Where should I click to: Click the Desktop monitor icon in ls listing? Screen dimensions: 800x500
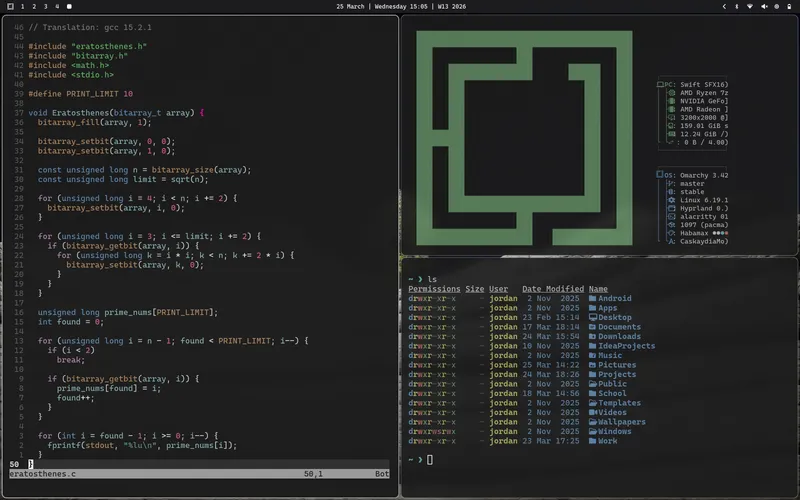point(592,317)
